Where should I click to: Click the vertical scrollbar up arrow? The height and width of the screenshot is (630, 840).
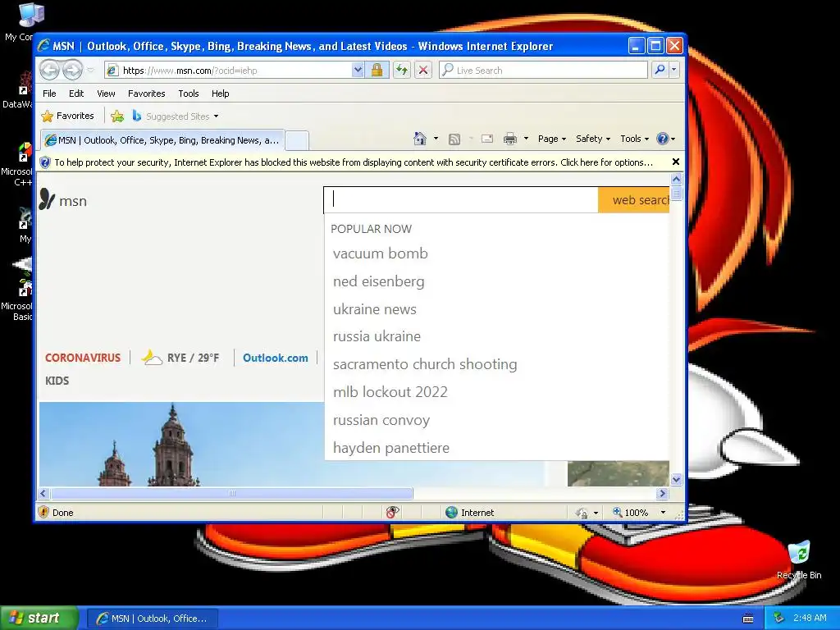tap(676, 180)
